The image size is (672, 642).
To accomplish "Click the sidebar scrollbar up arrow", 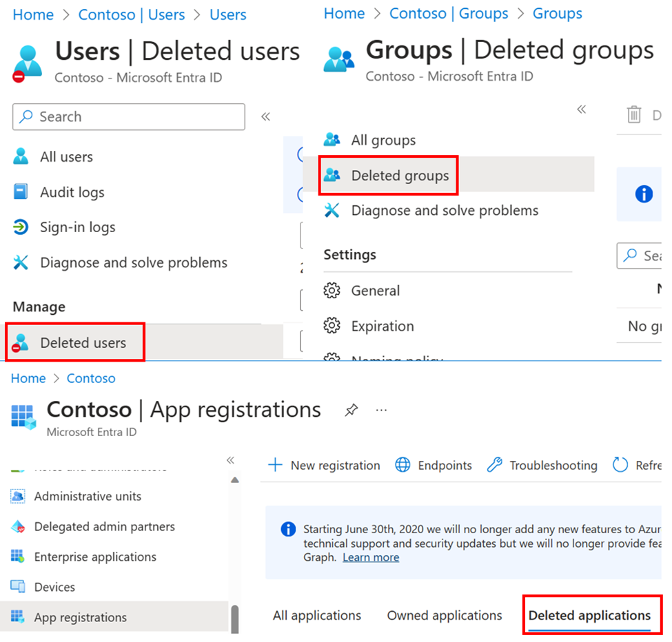I will pos(235,479).
